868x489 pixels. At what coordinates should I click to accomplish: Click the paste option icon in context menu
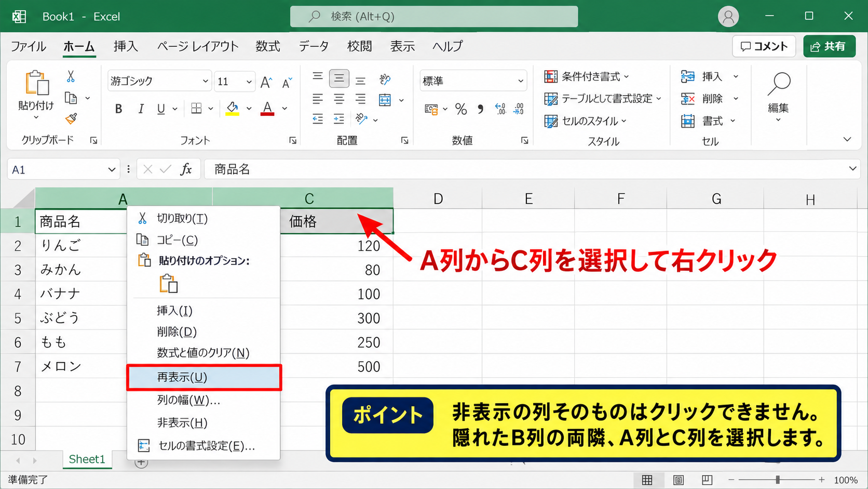tap(168, 284)
